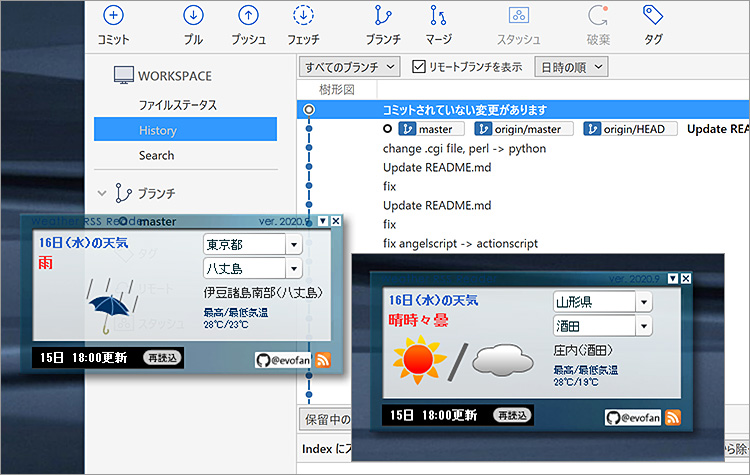
Task: Click 再読込 button in Tokyo weather widget
Action: 162,357
